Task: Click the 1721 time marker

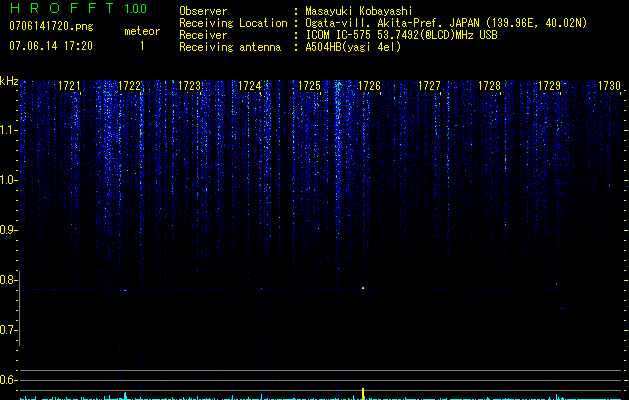Action: click(69, 86)
